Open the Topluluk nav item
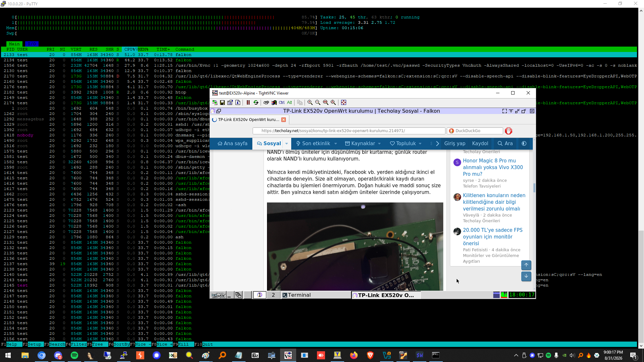 pos(402,143)
